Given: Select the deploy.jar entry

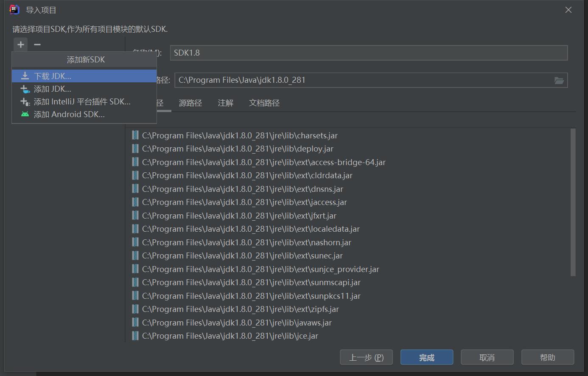Looking at the screenshot, I should tap(238, 149).
